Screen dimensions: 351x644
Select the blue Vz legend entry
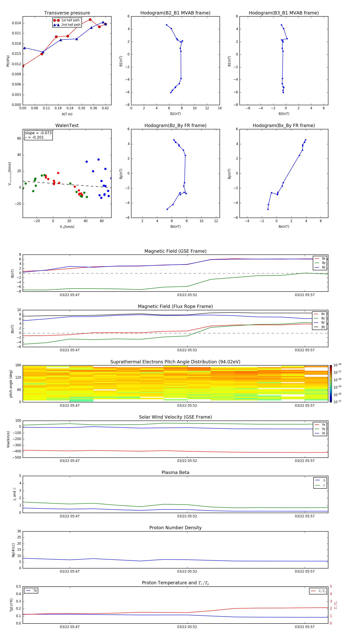(x=320, y=433)
